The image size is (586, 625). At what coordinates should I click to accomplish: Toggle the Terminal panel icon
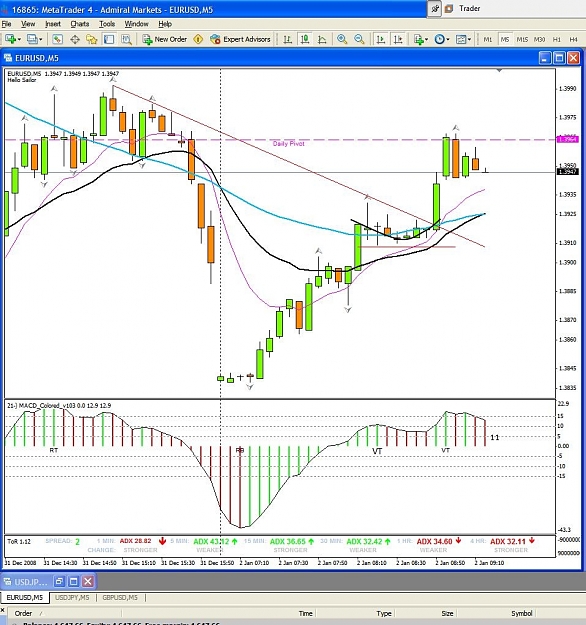coord(109,39)
